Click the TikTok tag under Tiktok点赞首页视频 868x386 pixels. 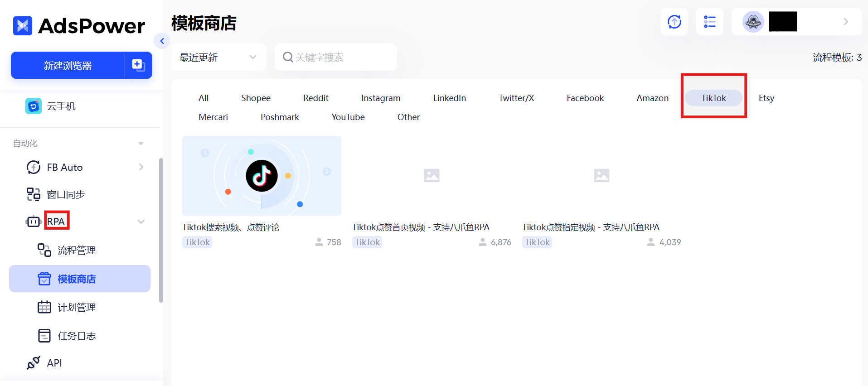click(367, 242)
